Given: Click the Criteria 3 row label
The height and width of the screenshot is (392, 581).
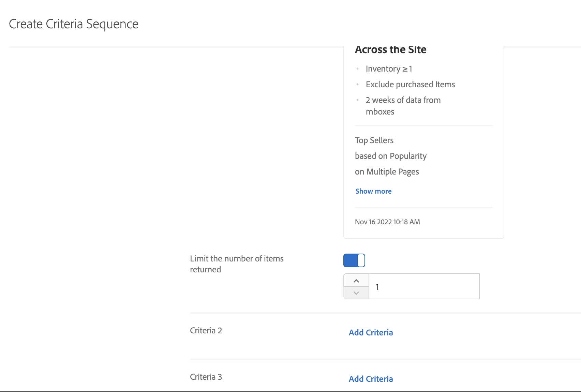Looking at the screenshot, I should click(206, 377).
